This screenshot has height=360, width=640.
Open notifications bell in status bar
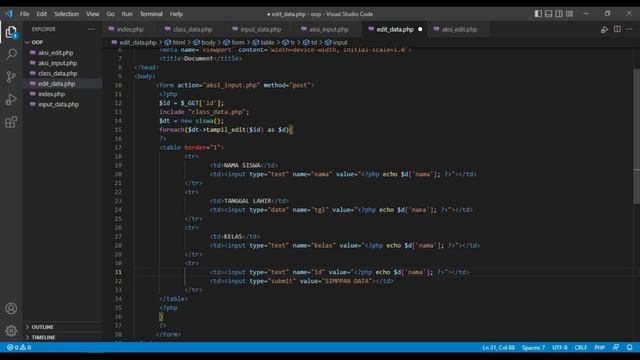(629, 347)
